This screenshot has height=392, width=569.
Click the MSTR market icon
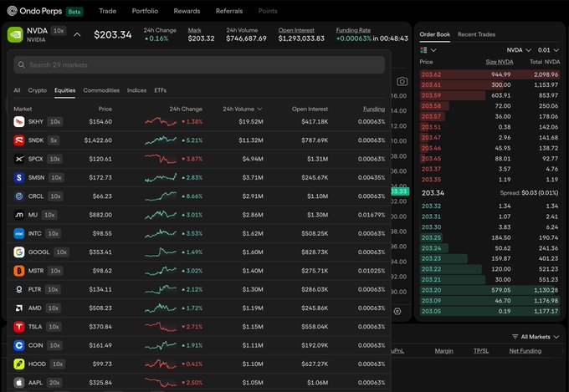19,271
